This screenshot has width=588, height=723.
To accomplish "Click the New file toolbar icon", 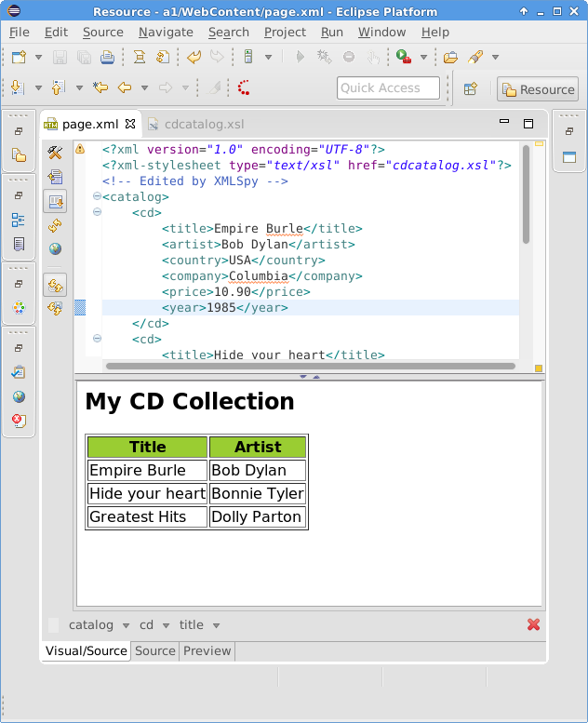I will click(x=20, y=57).
